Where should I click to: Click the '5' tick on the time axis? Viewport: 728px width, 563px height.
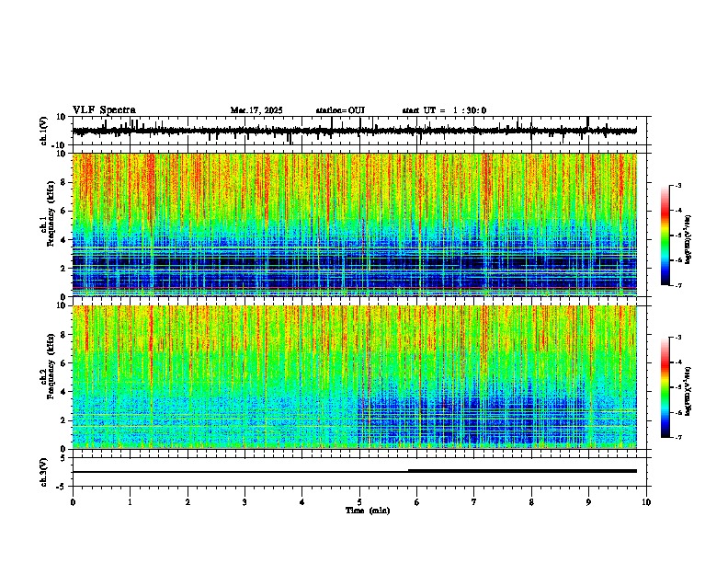(359, 502)
